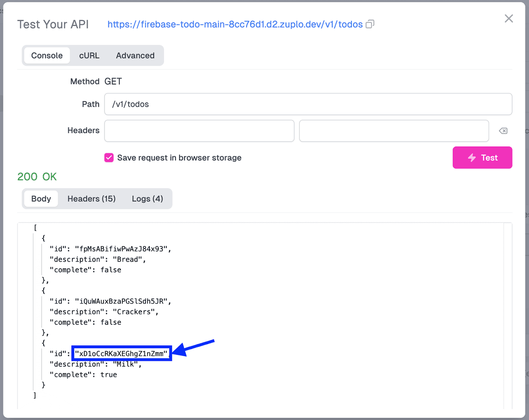Click the lightning bolt icon on the Test button

pos(472,157)
